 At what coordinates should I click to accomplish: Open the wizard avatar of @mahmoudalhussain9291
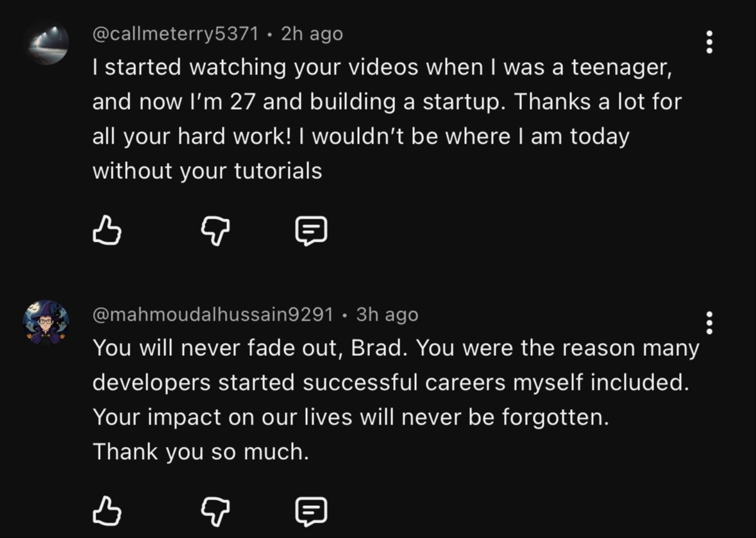pyautogui.click(x=46, y=323)
